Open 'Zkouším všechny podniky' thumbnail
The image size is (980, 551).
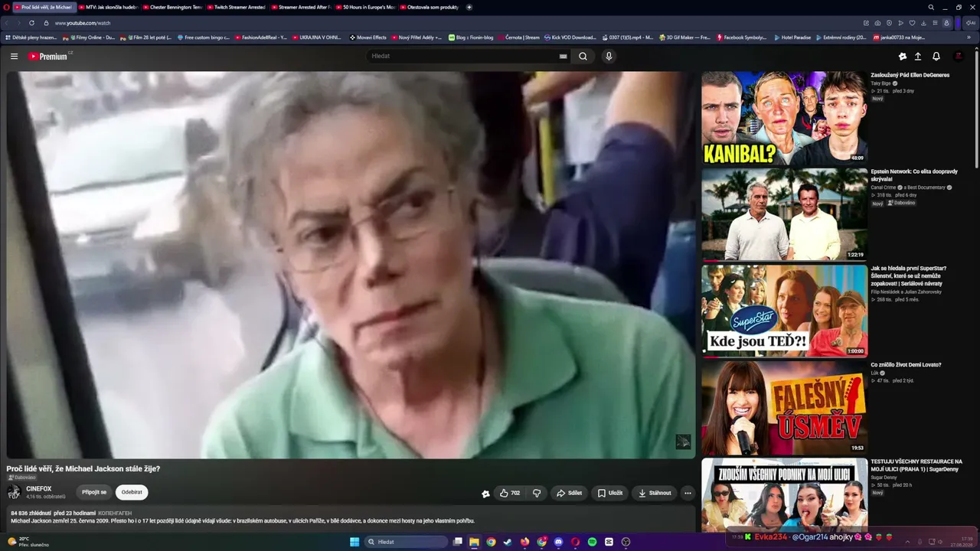(x=785, y=495)
